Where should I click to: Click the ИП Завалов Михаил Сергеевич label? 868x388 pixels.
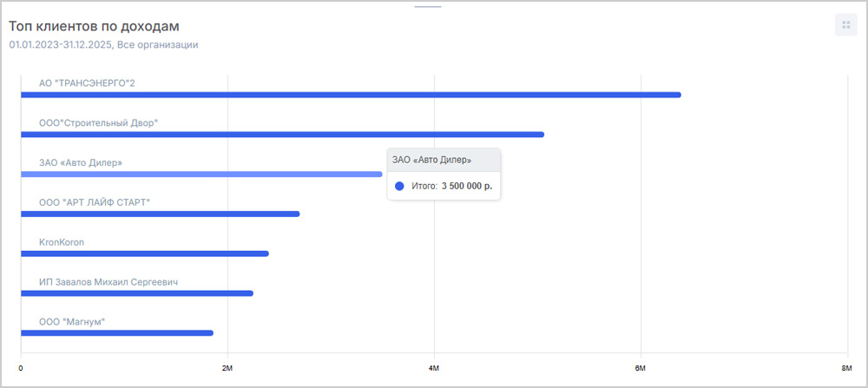tap(108, 282)
